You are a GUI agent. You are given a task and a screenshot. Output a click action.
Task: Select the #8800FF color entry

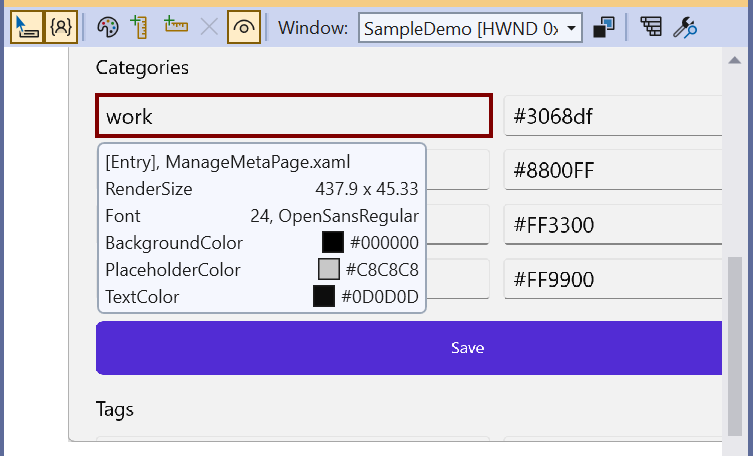[x=612, y=171]
